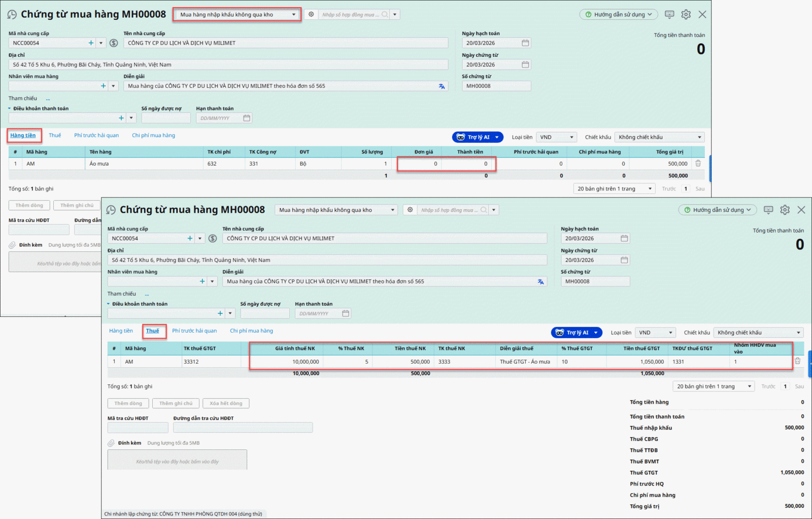Click the dollar icon beside NCC00054 in front window
The width and height of the screenshot is (812, 519).
tap(213, 239)
